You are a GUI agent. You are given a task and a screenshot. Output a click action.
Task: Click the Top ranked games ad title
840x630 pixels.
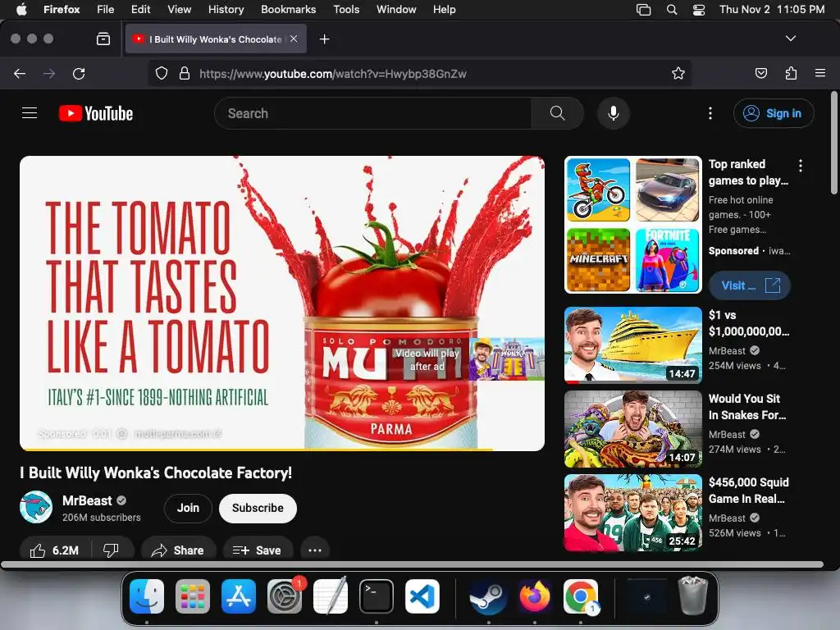coord(748,172)
